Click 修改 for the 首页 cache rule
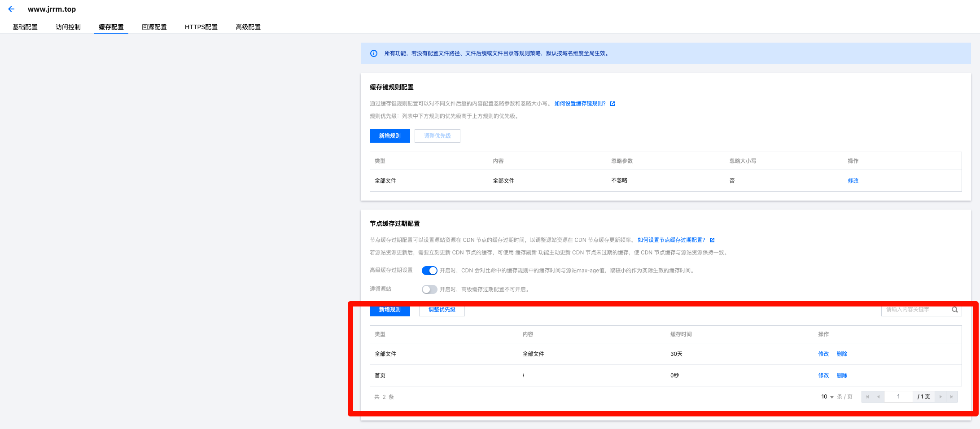The width and height of the screenshot is (980, 429). pyautogui.click(x=823, y=376)
